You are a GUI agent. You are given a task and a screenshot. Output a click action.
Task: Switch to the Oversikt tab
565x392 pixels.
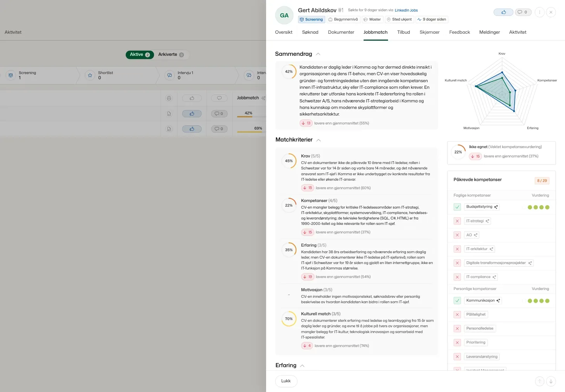point(284,32)
